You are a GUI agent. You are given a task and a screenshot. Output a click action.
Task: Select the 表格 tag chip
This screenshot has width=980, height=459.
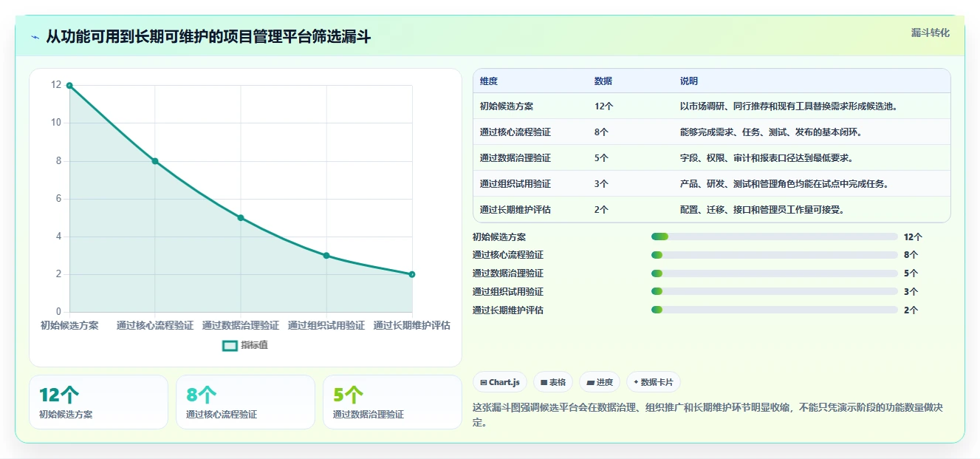click(553, 382)
